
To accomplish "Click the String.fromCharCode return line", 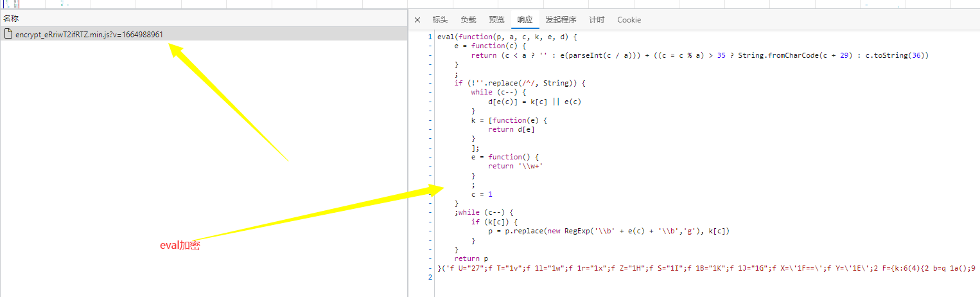I will [700, 55].
